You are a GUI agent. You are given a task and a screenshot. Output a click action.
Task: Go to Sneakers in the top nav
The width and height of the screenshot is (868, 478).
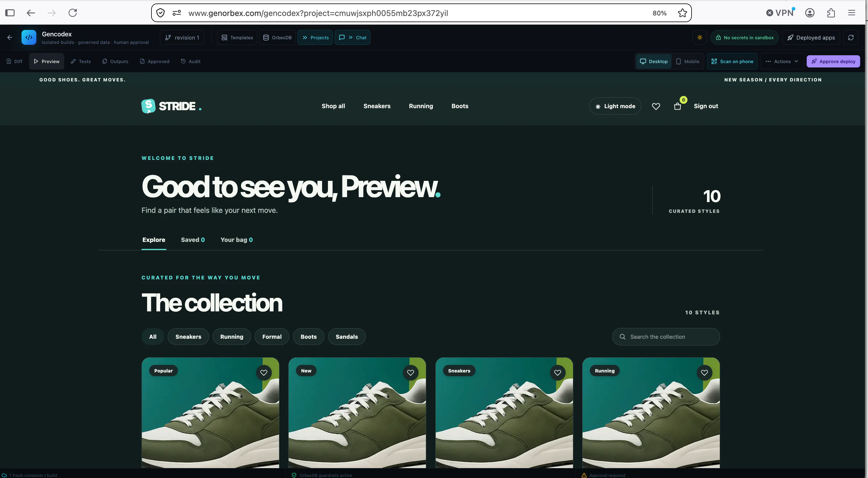tap(377, 106)
